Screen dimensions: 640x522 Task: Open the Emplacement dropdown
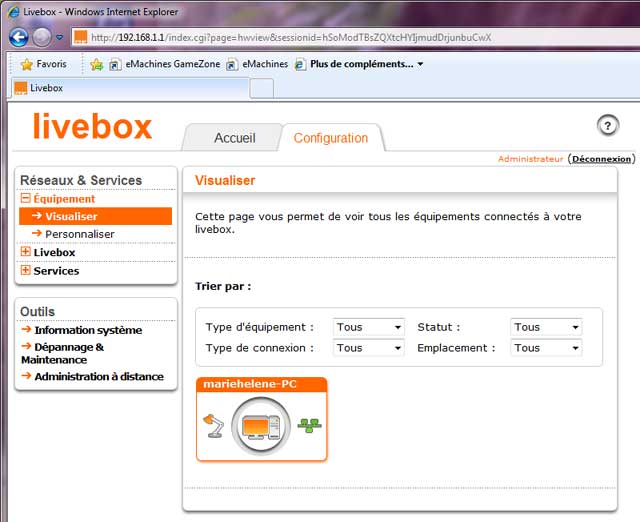coord(545,348)
